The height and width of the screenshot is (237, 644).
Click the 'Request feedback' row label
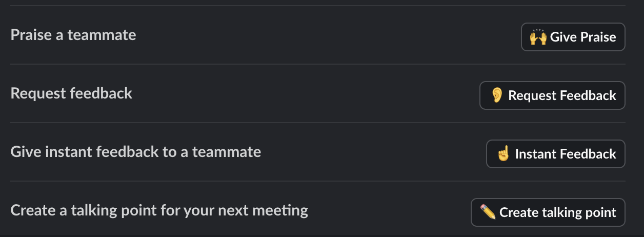[x=71, y=93]
